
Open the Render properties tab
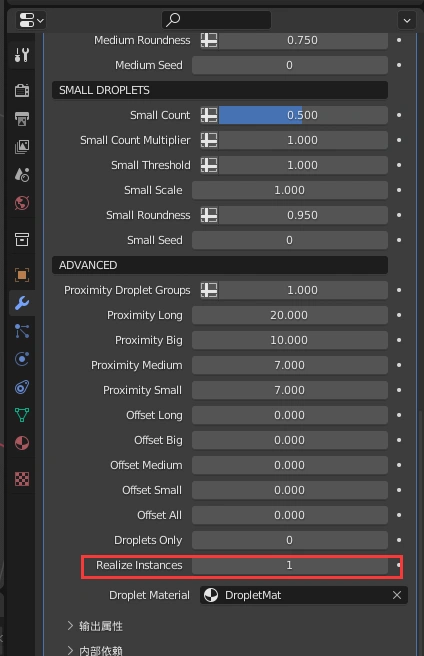point(22,90)
